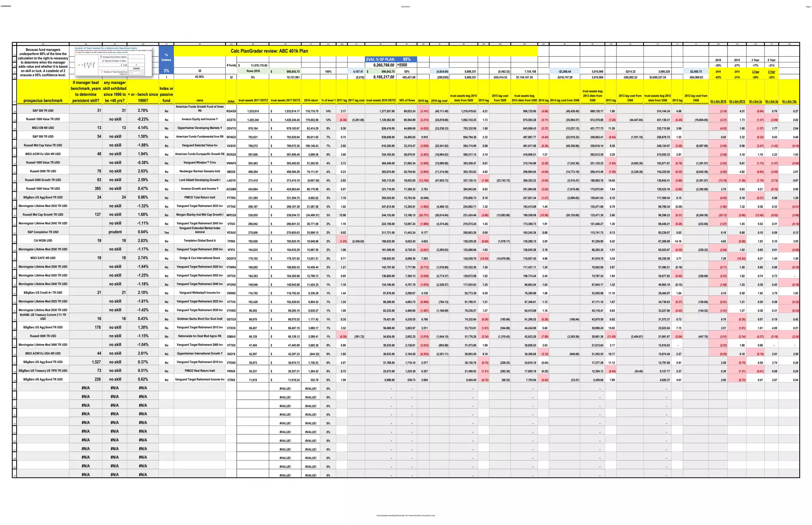Select the RGAGX ticker cell

click(231, 111)
